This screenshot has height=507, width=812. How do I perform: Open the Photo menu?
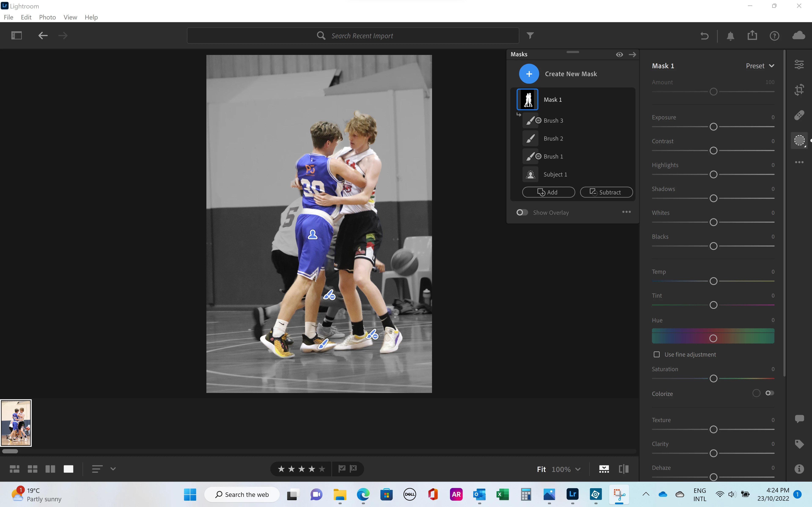tap(47, 17)
